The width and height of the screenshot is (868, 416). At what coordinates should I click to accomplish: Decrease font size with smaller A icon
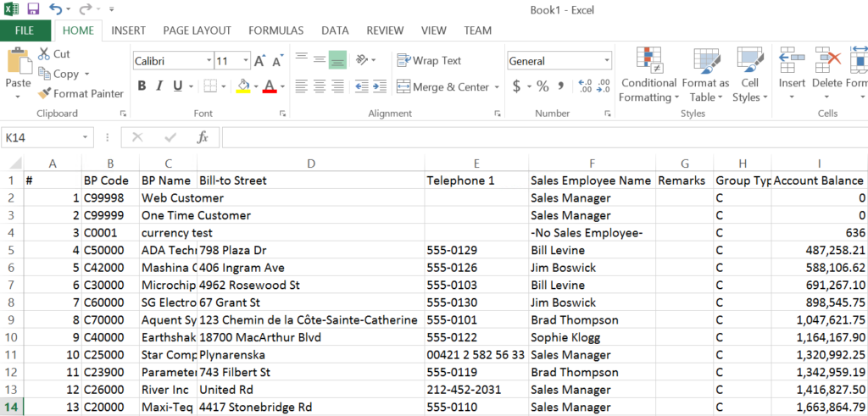pyautogui.click(x=277, y=61)
